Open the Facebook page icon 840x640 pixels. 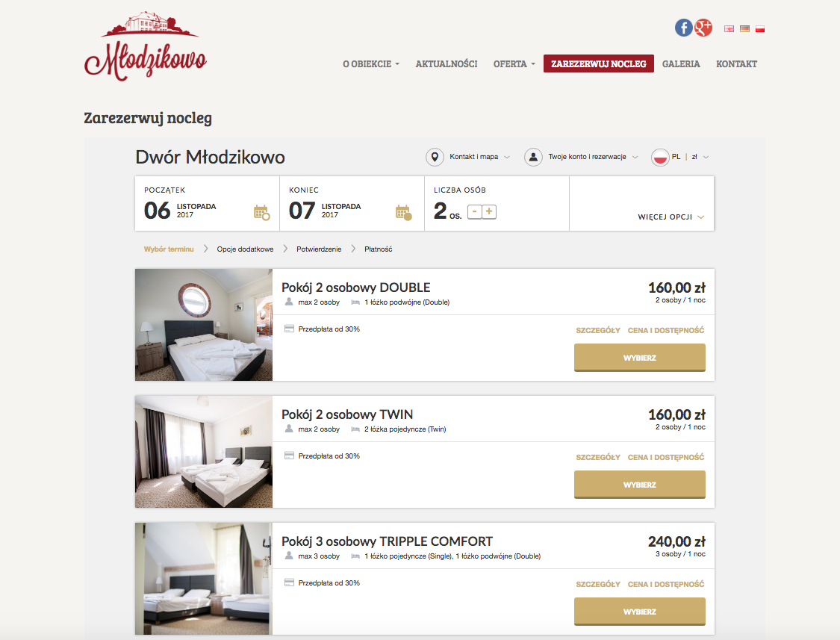click(x=683, y=28)
